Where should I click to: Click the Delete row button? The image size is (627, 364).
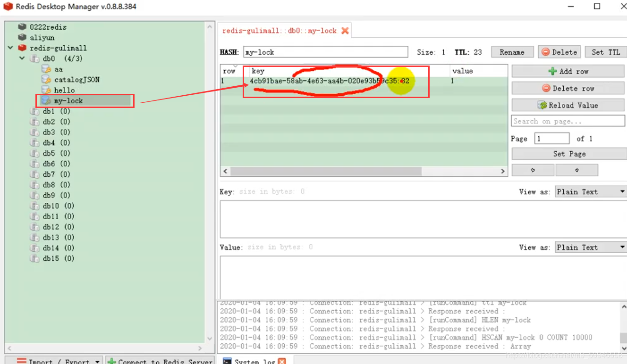tap(568, 88)
